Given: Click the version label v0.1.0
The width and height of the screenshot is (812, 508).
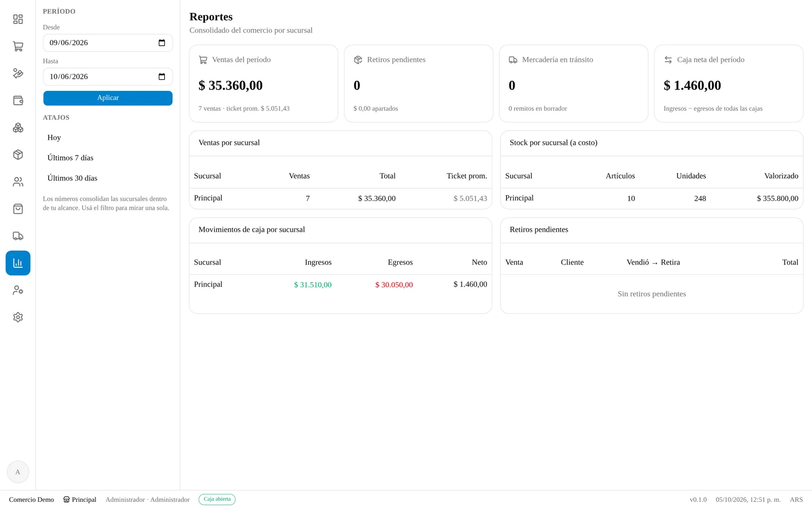Looking at the screenshot, I should tap(698, 500).
